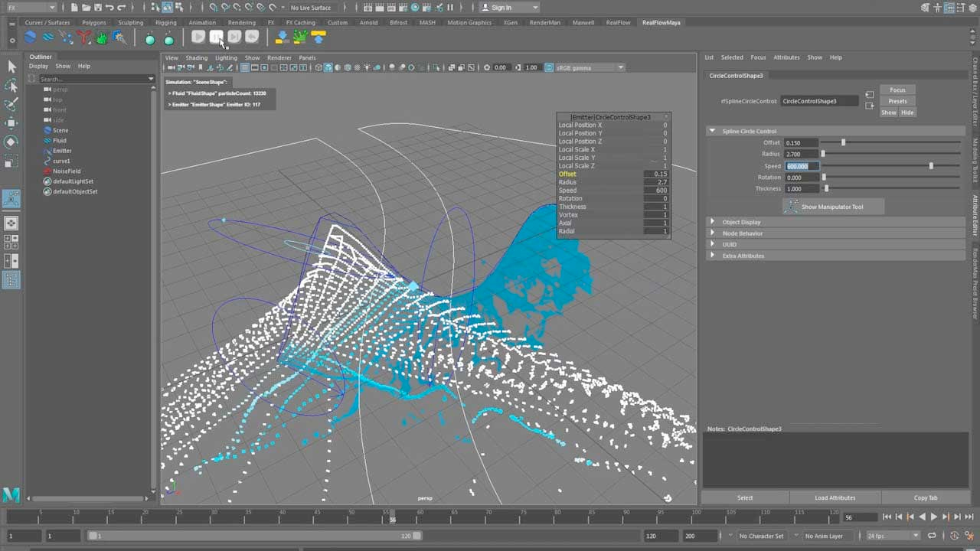This screenshot has width=980, height=551.
Task: Click the Load Attributes button
Action: tap(835, 497)
